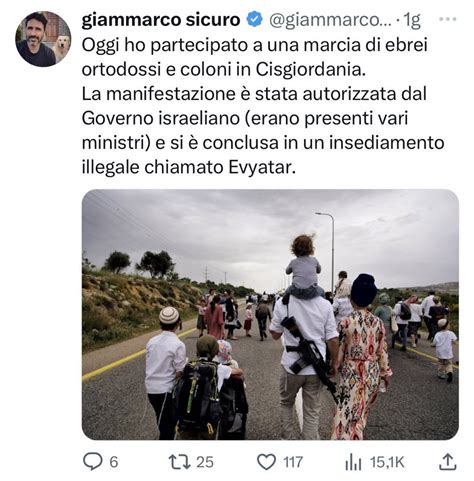Click the tweet text mentioning Evyatar
474x481 pixels.
[189, 167]
